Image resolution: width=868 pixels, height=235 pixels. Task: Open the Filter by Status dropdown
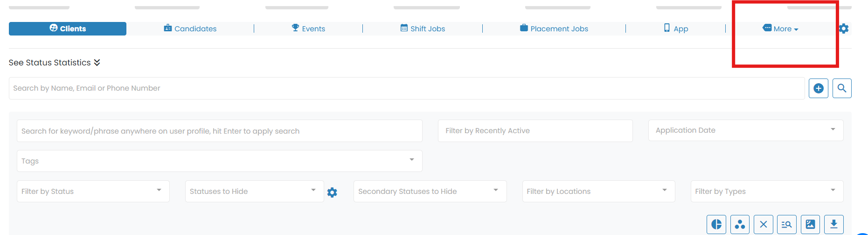click(93, 191)
